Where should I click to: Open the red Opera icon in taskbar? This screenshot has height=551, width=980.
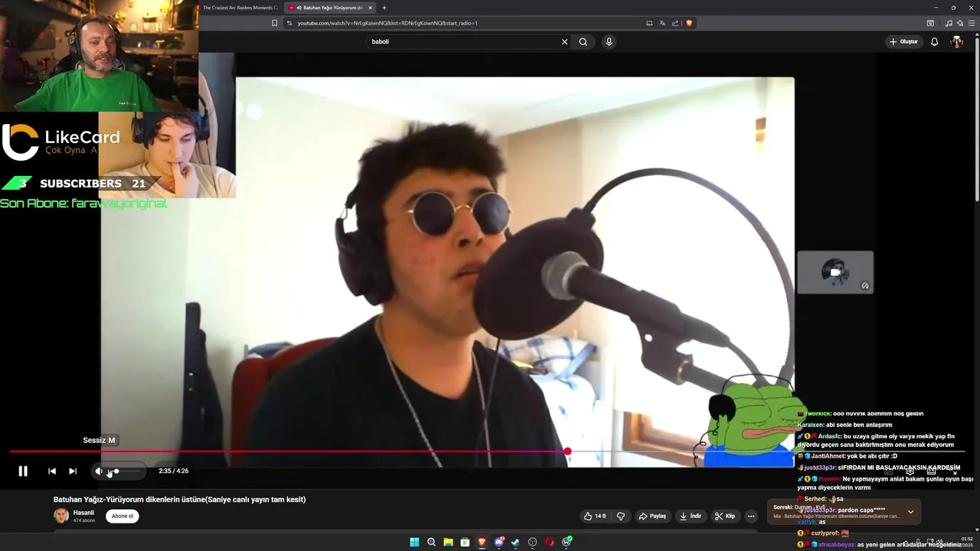pyautogui.click(x=549, y=542)
